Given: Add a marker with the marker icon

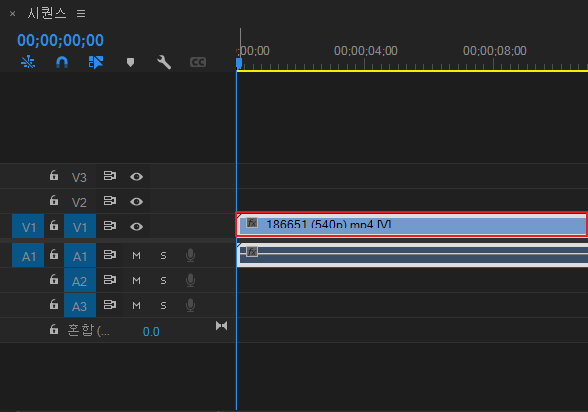Looking at the screenshot, I should click(130, 62).
